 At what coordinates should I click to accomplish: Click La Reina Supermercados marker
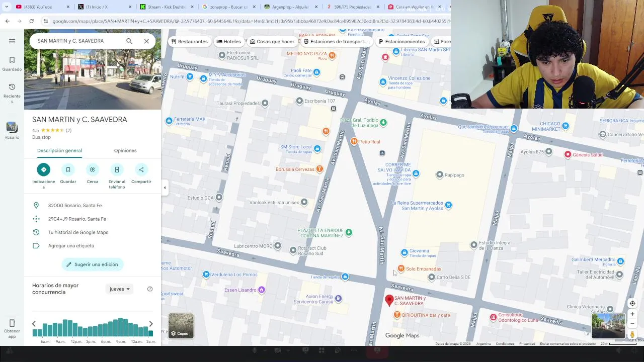pyautogui.click(x=448, y=205)
